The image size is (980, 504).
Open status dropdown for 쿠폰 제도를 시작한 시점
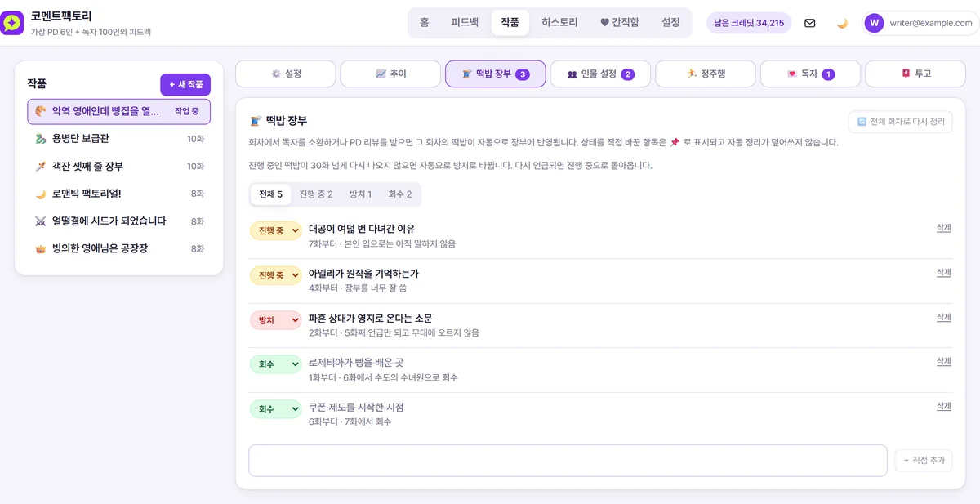coord(275,409)
